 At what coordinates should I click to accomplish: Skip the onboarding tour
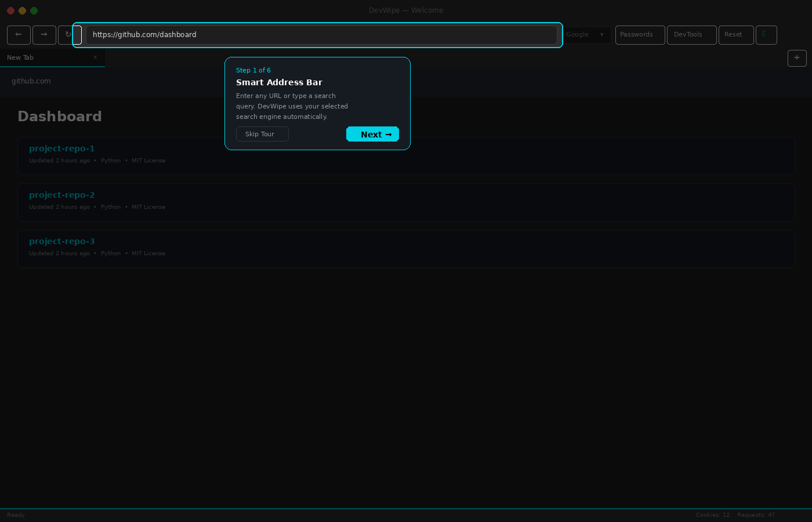coord(262,134)
